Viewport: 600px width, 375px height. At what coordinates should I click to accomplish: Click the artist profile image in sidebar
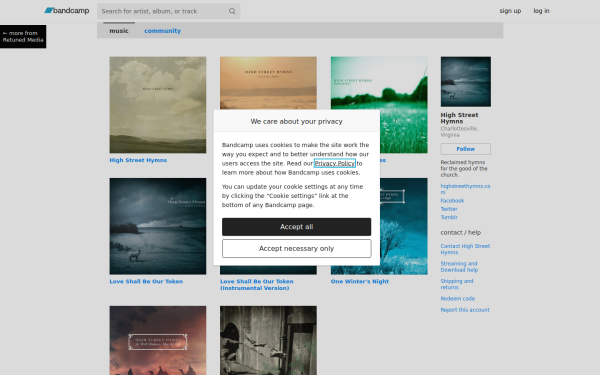click(466, 82)
